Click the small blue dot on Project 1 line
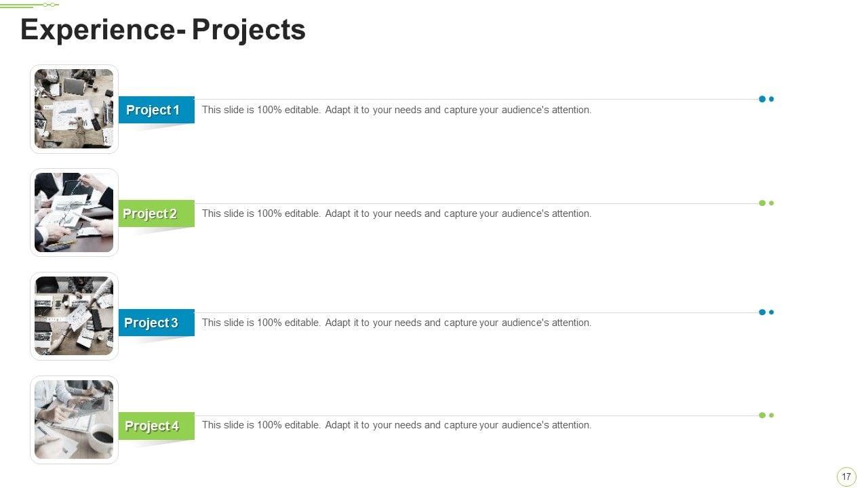Image resolution: width=868 pixels, height=488 pixels. point(772,99)
